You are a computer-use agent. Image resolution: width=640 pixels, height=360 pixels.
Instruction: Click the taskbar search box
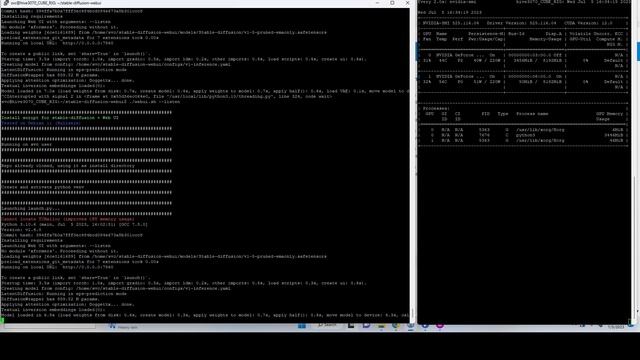coord(327,325)
